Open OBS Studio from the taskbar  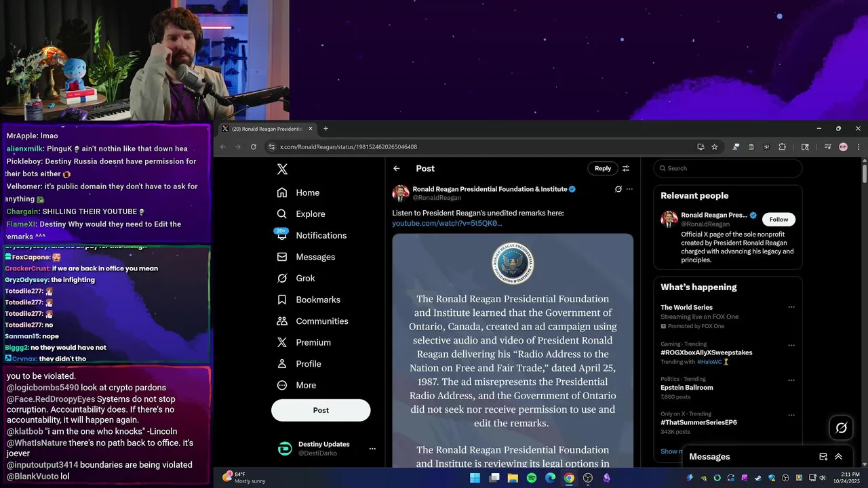tap(588, 478)
